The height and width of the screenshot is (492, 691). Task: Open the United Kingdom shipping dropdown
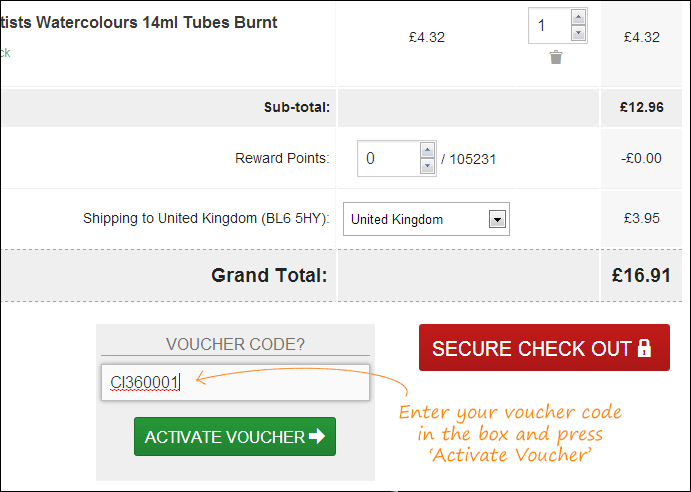click(x=426, y=219)
